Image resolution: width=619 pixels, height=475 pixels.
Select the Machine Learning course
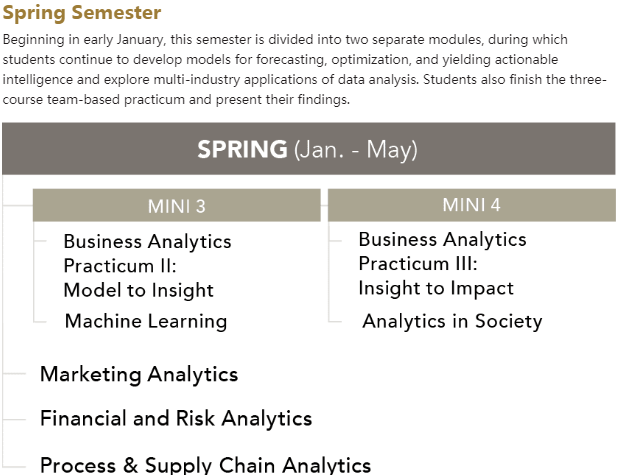click(146, 321)
